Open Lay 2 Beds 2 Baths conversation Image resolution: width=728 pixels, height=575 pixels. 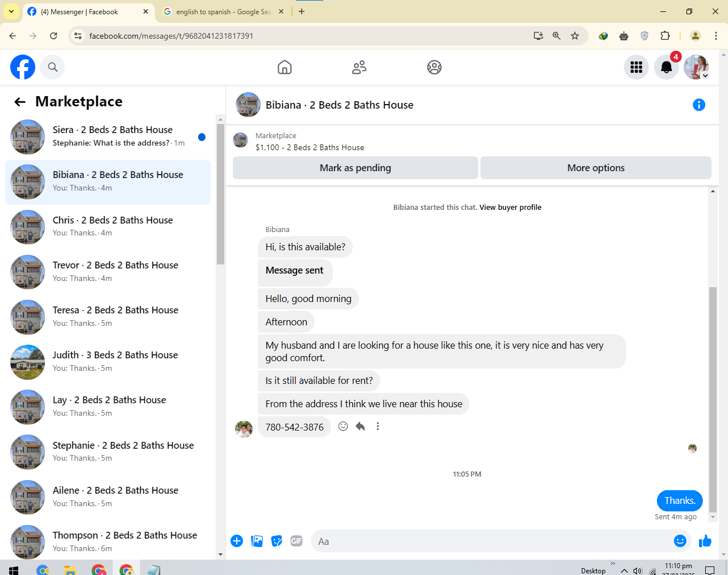click(108, 407)
